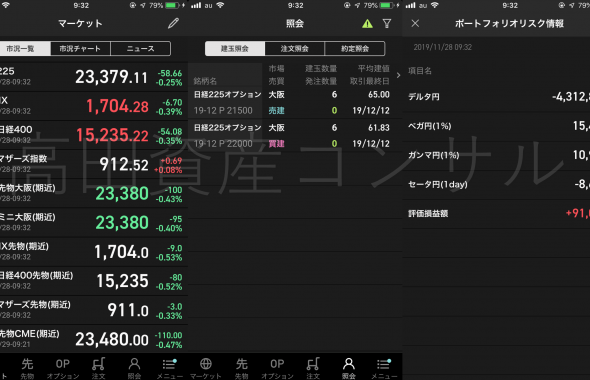Tap the -58.66 change value
590x380 pixels.
[x=170, y=73]
